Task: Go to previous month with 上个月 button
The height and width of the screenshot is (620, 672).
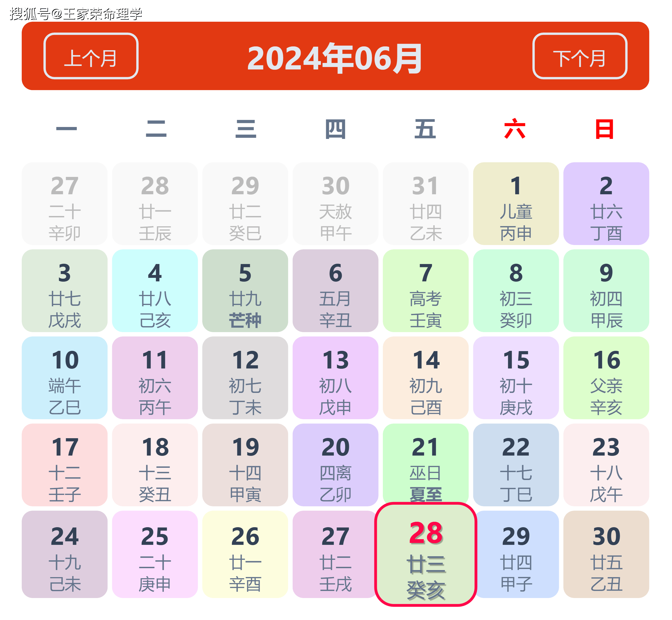Action: pyautogui.click(x=91, y=56)
